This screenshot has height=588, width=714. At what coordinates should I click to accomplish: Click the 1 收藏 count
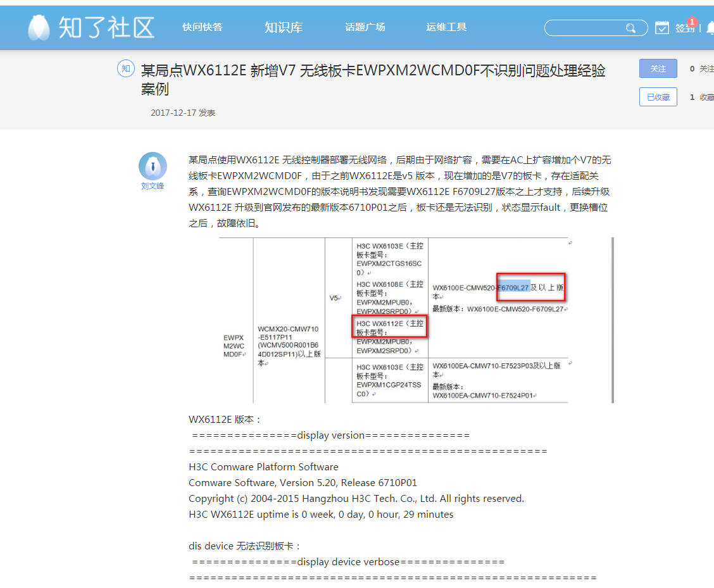click(x=701, y=97)
